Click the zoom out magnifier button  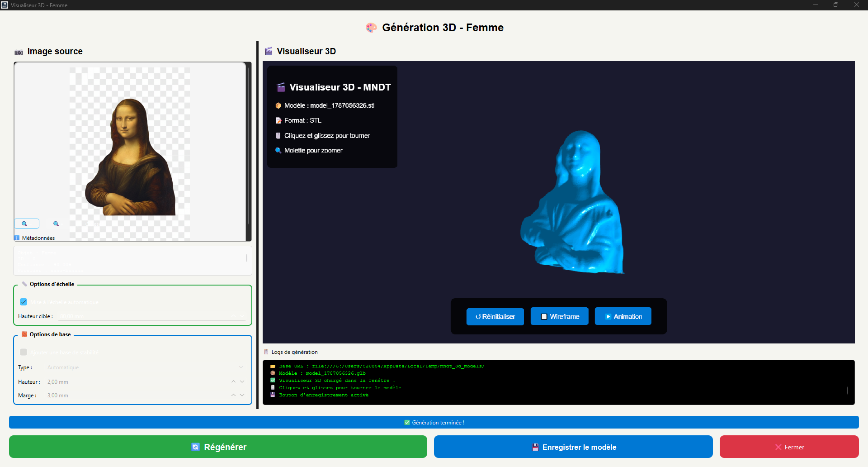(27, 224)
